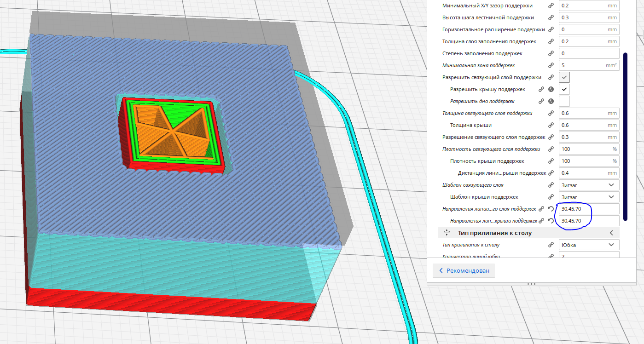
Task: Click link icon for Шаблон крыши поддержек
Action: 551,197
